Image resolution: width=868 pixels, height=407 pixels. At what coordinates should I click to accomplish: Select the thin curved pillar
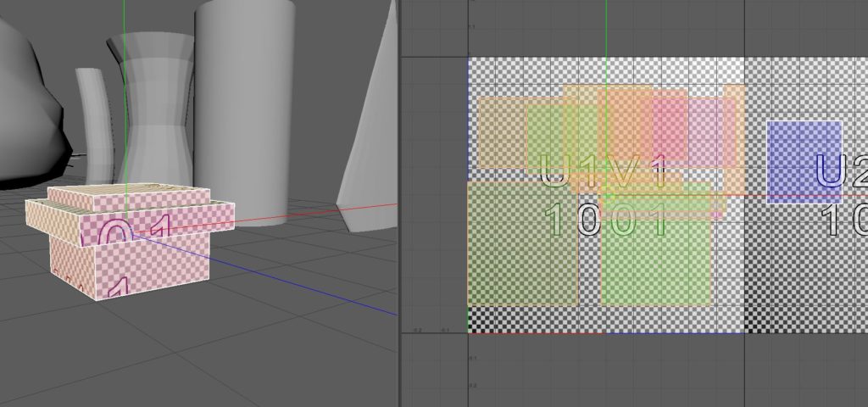[x=93, y=119]
